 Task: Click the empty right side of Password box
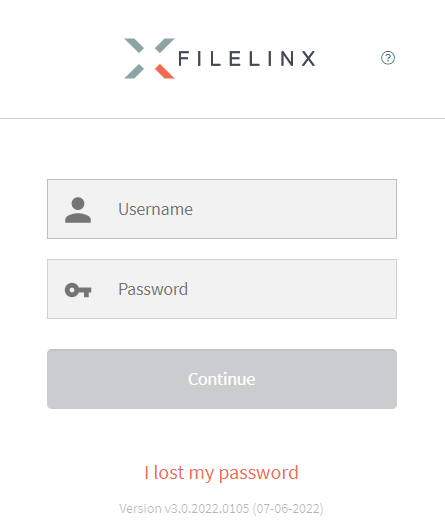pyautogui.click(x=302, y=289)
